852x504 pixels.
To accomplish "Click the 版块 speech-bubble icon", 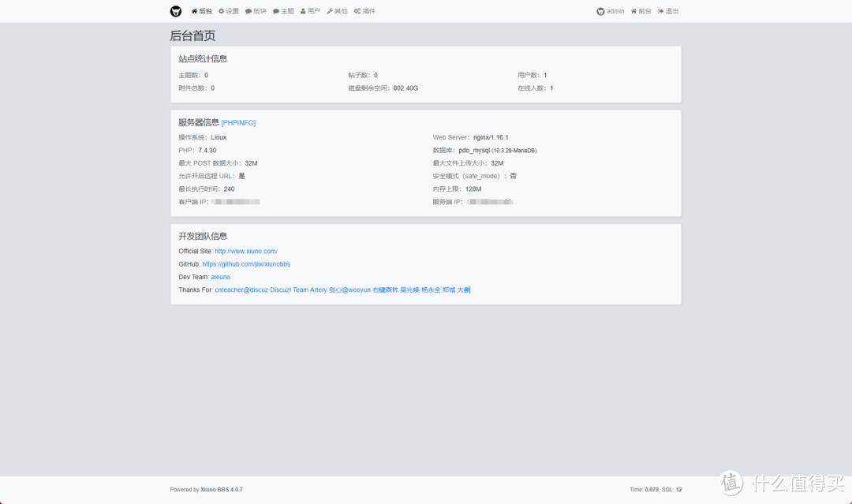I will 248,11.
